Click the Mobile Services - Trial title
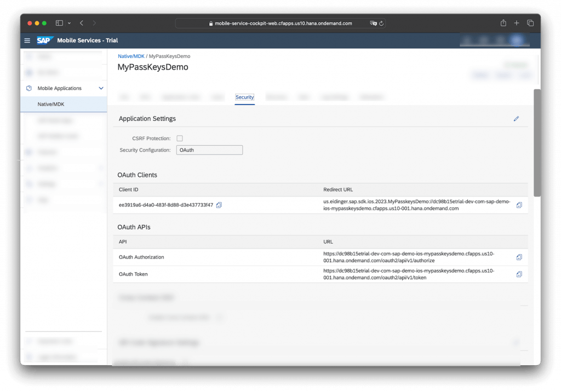This screenshot has height=392, width=561. [87, 41]
